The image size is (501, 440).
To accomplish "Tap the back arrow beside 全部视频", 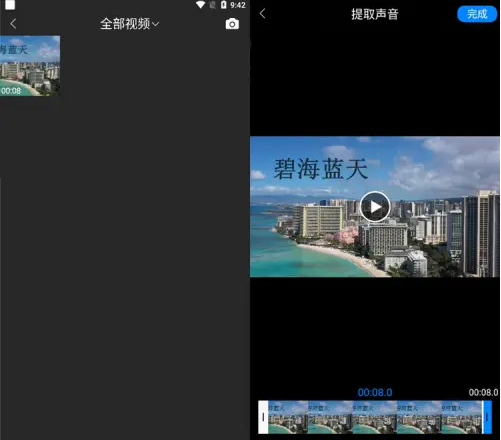I will (13, 24).
